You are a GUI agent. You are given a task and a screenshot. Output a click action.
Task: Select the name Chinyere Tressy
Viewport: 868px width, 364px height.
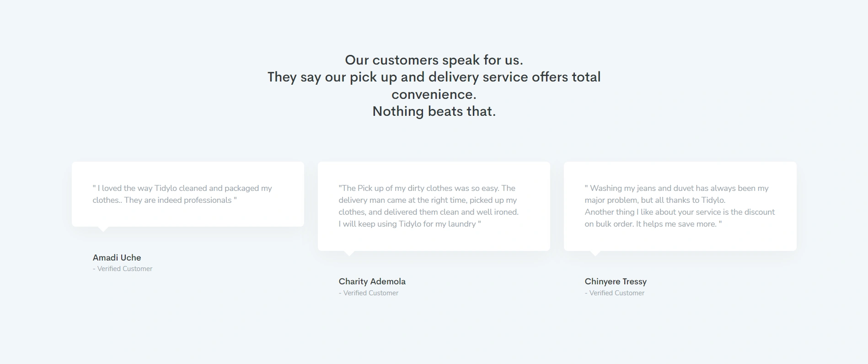[616, 282]
